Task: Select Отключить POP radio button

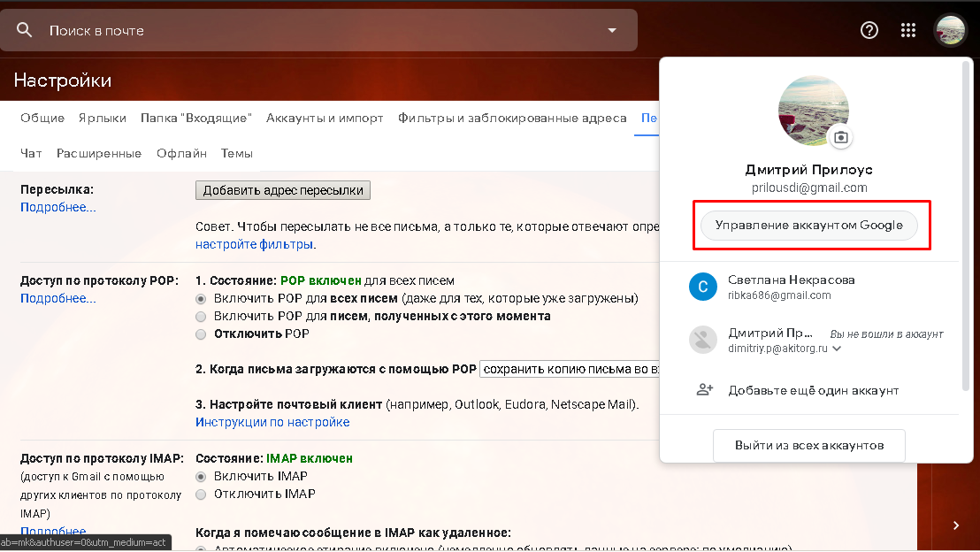Action: point(201,333)
